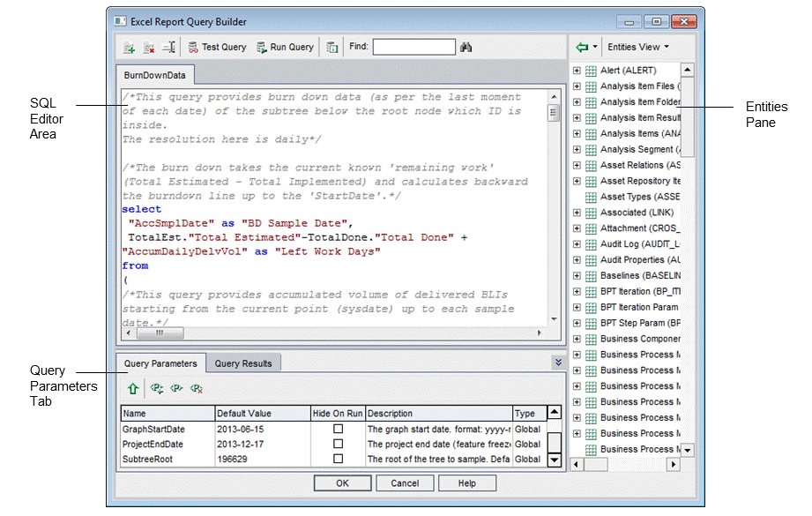
Task: Enable Hide On Run for SubtreeRoot
Action: pos(338,459)
